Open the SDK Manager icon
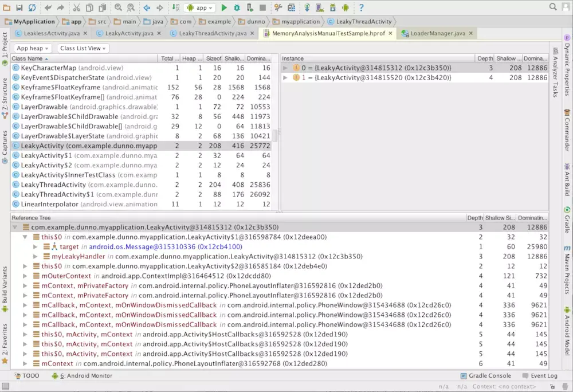This screenshot has width=573, height=392. [x=332, y=7]
